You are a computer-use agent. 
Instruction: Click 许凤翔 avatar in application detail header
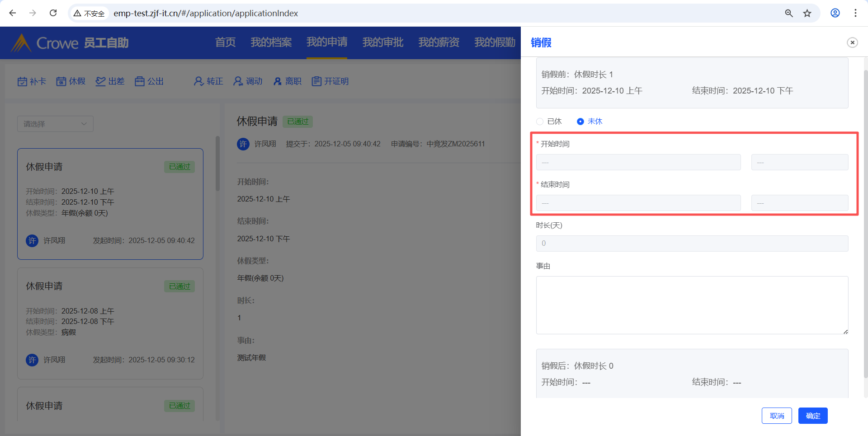tap(243, 144)
